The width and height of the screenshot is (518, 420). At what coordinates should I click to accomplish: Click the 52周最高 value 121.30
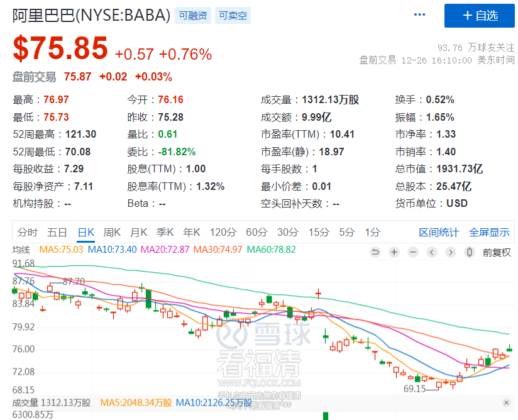pyautogui.click(x=80, y=135)
